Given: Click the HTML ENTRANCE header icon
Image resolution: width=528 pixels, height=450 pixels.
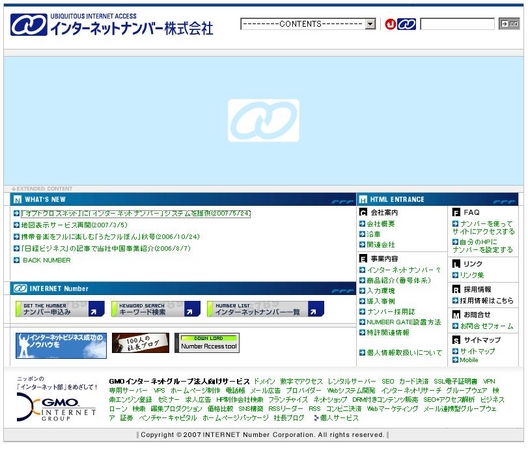Looking at the screenshot, I should (363, 199).
